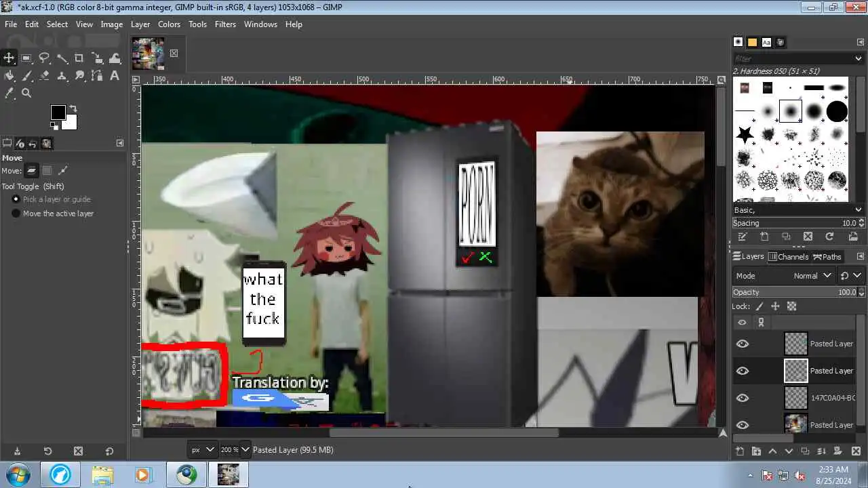Hide the 147C0A04-BC layer
The height and width of the screenshot is (488, 868).
click(x=743, y=398)
